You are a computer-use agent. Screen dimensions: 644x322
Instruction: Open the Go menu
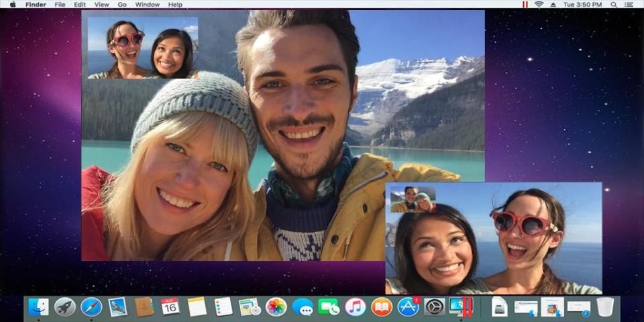click(x=122, y=5)
